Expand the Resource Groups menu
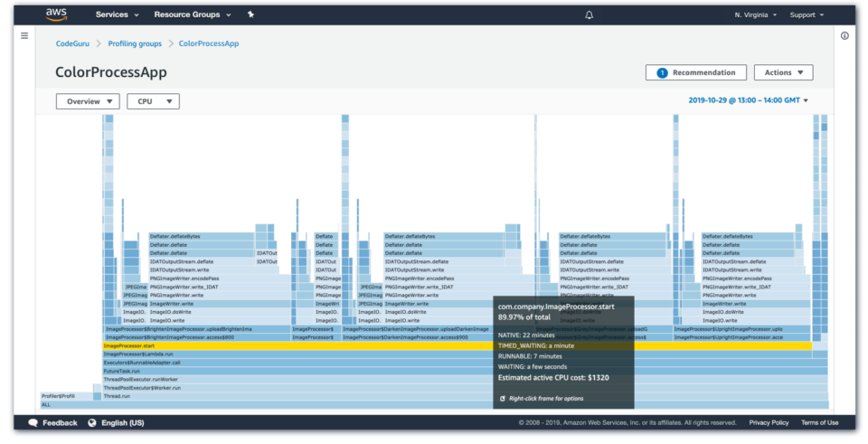 pyautogui.click(x=192, y=15)
